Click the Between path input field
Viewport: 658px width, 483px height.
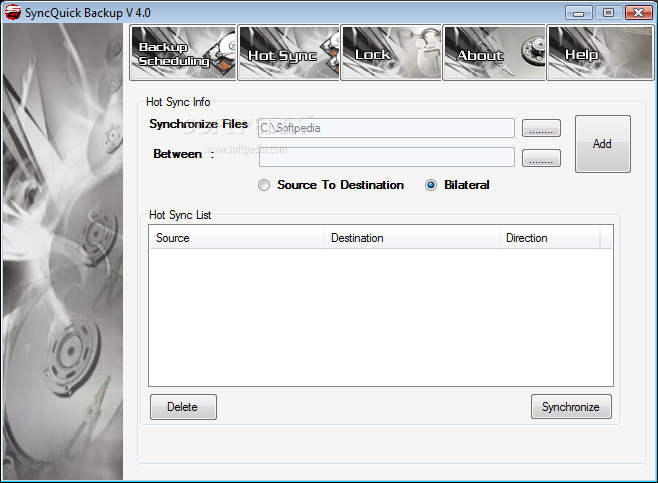point(386,157)
